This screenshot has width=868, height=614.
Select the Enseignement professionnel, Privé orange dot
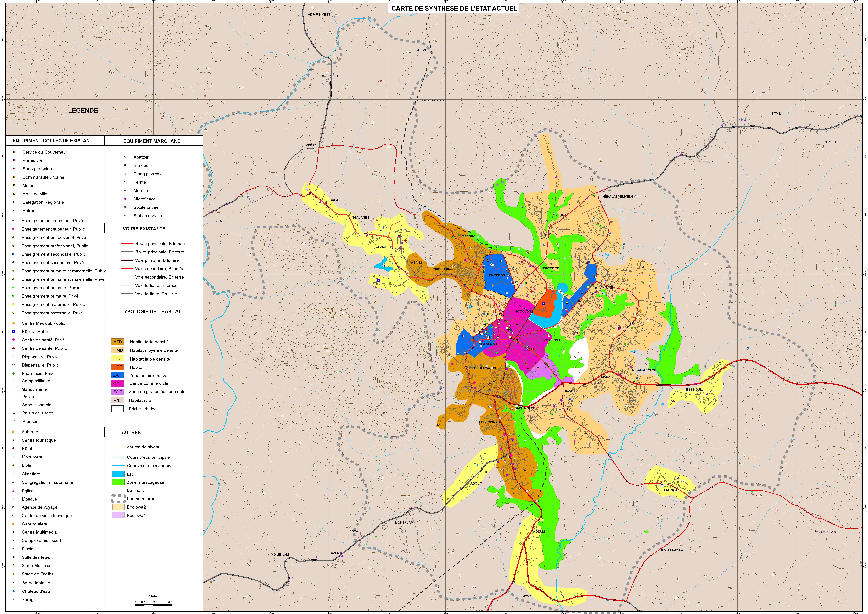(x=14, y=237)
